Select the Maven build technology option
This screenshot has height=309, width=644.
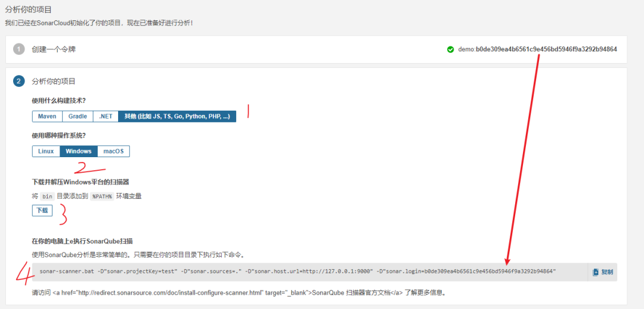click(47, 116)
